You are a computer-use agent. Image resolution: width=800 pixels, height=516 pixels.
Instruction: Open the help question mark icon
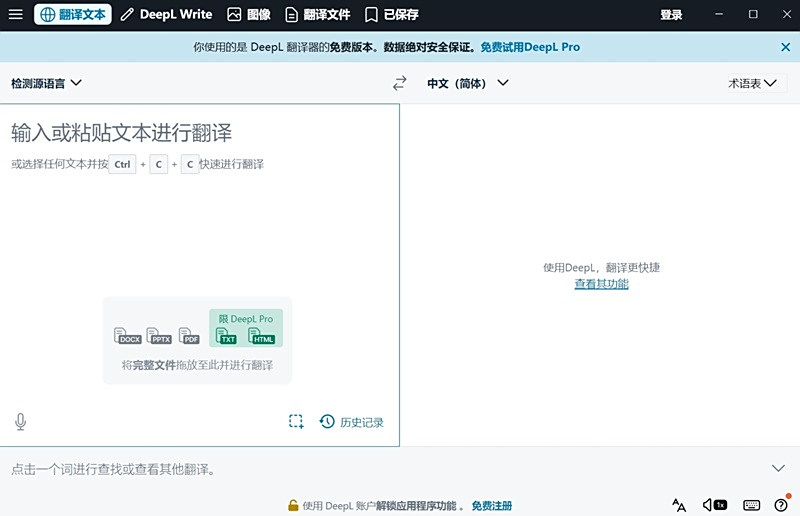click(782, 505)
